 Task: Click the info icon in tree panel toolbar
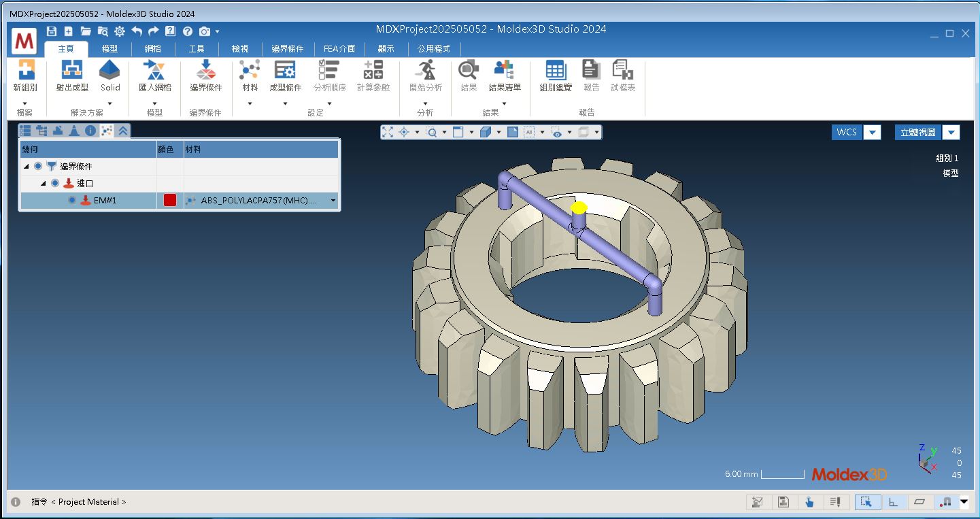[90, 131]
